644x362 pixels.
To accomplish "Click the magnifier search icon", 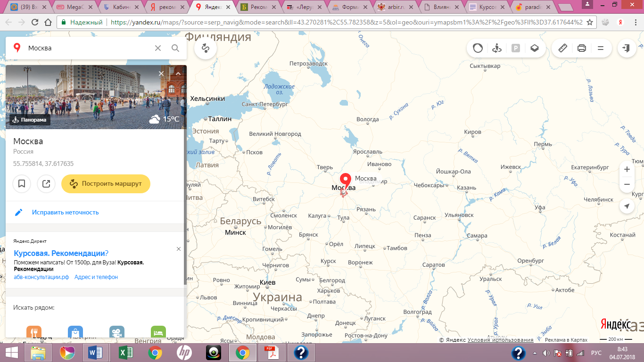I will click(175, 48).
